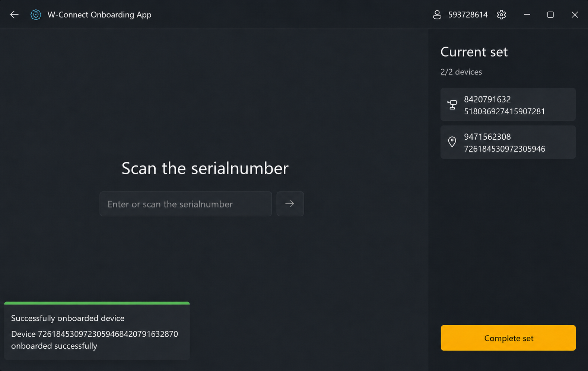Minimize the application window

click(527, 15)
